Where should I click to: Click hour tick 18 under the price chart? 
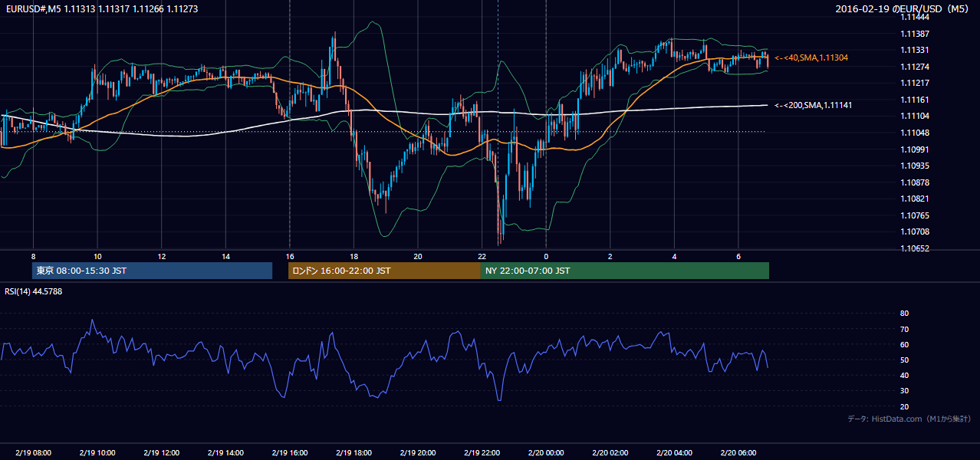coord(354,256)
